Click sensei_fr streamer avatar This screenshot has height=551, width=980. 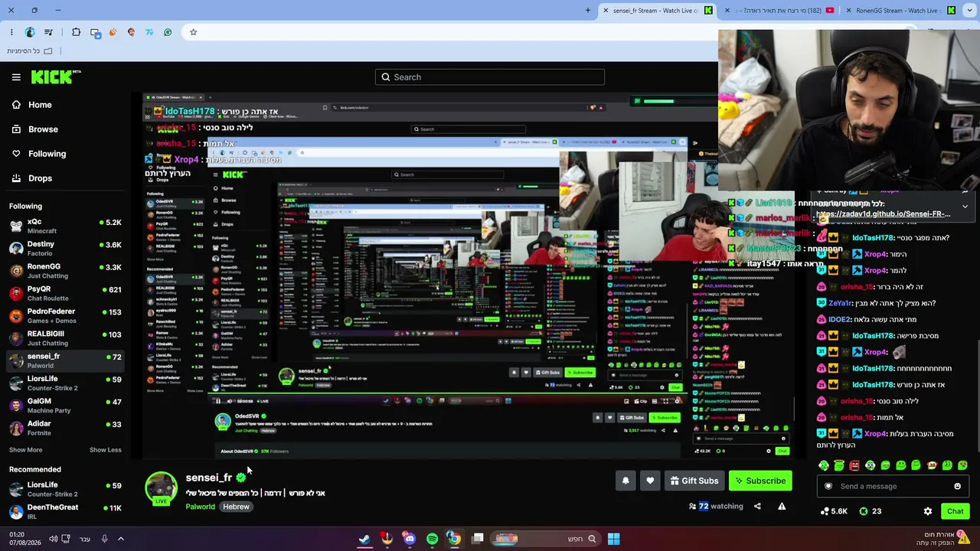tap(161, 488)
